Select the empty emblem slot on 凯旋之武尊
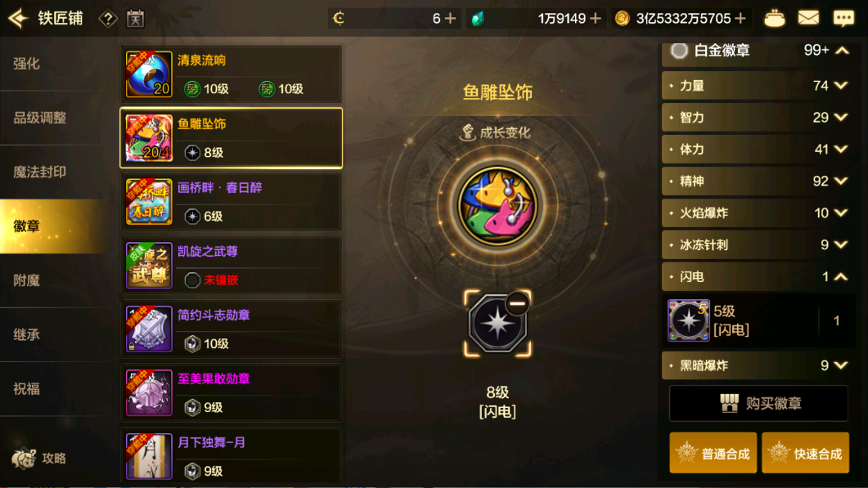 (192, 280)
